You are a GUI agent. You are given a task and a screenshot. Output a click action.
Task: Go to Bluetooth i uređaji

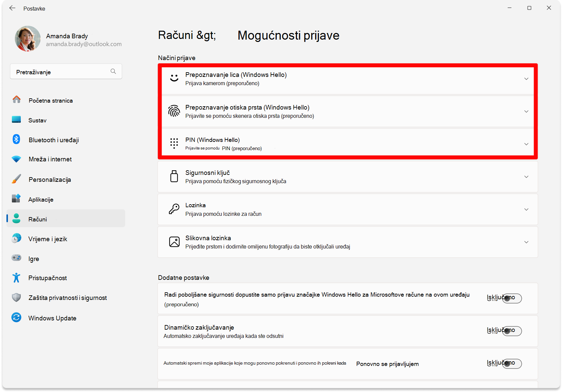pyautogui.click(x=66, y=140)
